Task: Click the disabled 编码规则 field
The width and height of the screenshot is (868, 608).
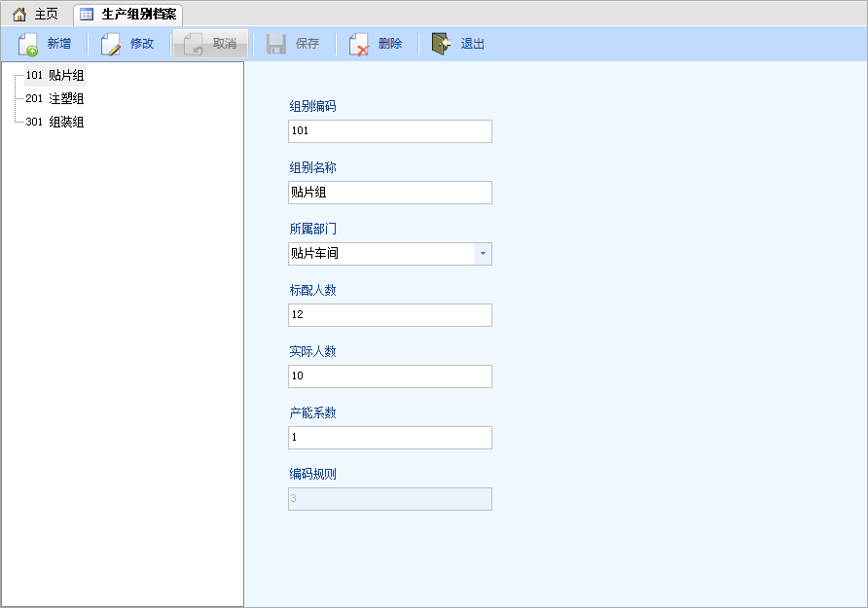Action: (x=389, y=499)
